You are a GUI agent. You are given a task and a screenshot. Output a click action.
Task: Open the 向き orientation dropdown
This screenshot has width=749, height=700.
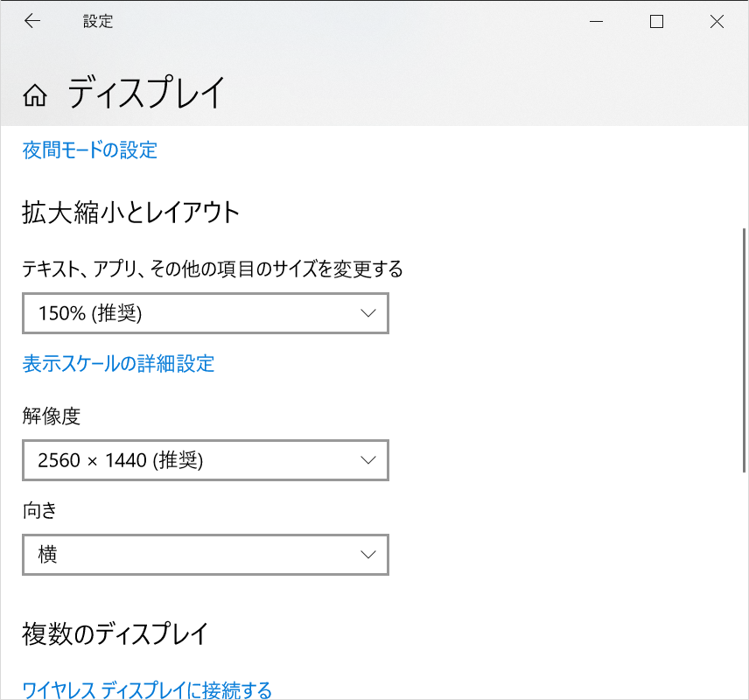[205, 555]
